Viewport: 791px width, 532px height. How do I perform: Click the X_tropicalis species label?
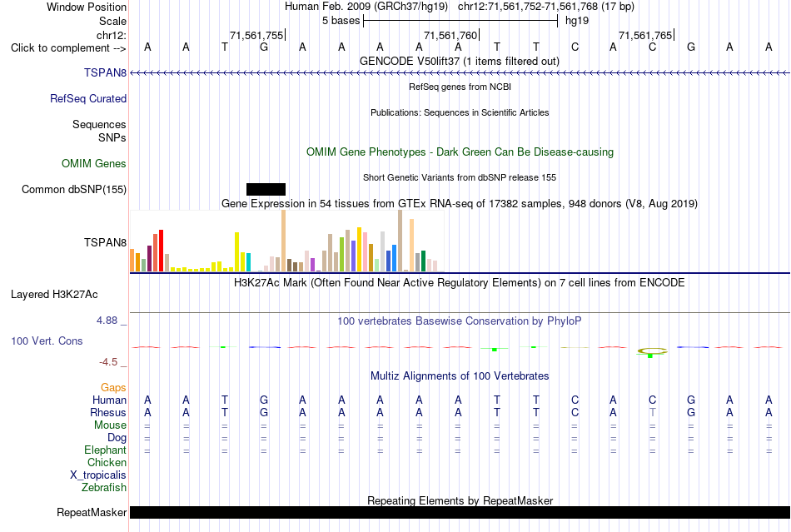98,475
